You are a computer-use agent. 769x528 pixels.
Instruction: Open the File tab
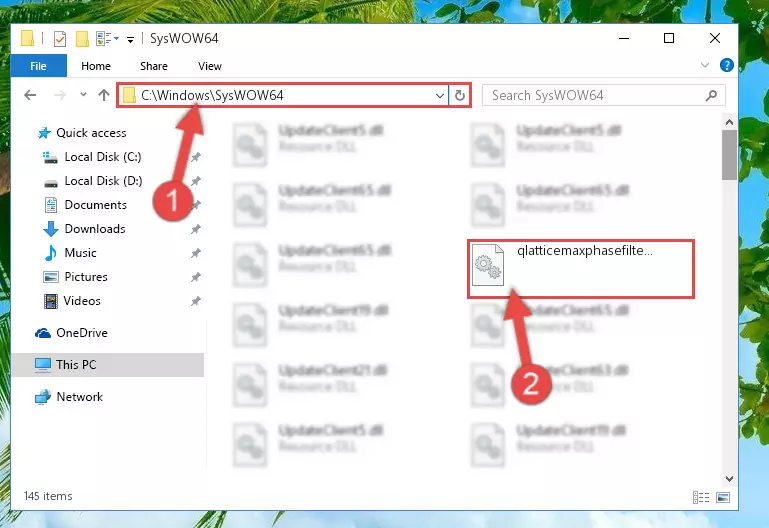point(38,66)
